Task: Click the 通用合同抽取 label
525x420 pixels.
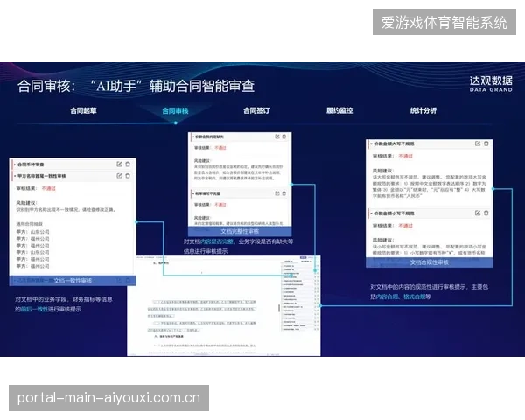Action: tap(30, 224)
